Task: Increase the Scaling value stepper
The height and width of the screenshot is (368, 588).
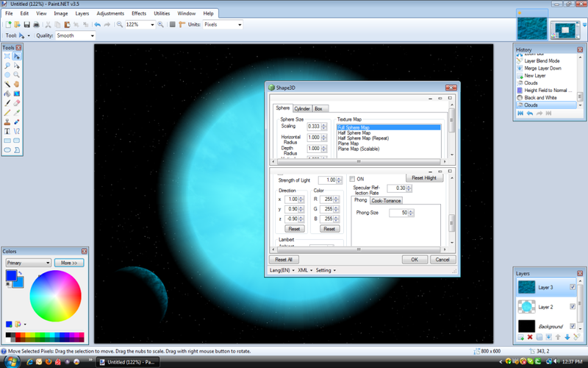Action: pos(324,124)
